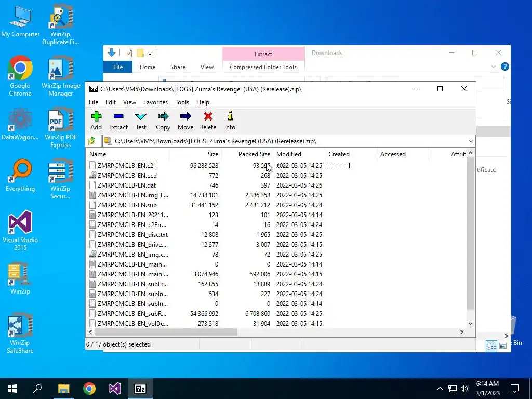532x399 pixels.
Task: Open the Edit menu in 7-Zip
Action: (111, 102)
